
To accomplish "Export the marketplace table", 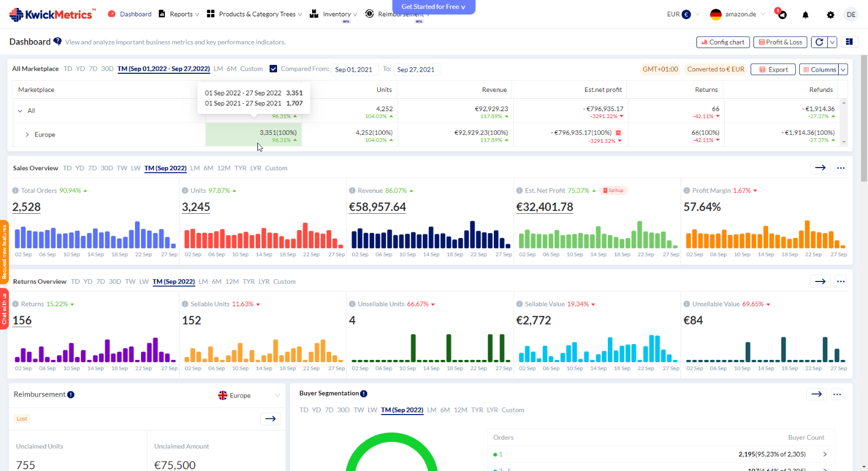I will (773, 69).
